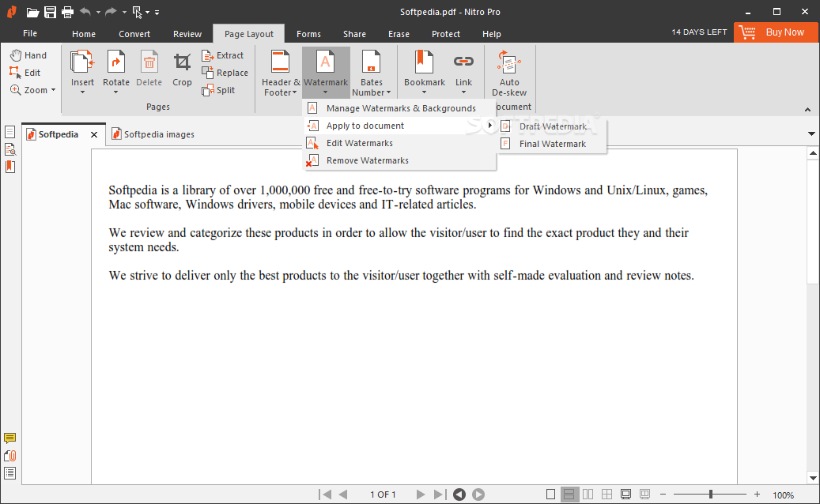This screenshot has height=504, width=820.
Task: Click the Buy Now button
Action: 776,32
